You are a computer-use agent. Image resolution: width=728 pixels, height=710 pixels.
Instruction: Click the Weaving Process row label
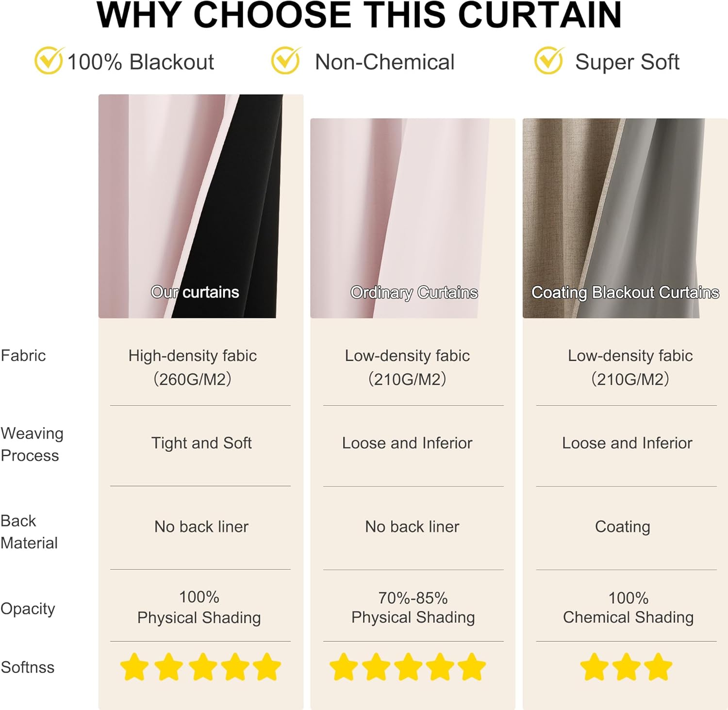(32, 444)
